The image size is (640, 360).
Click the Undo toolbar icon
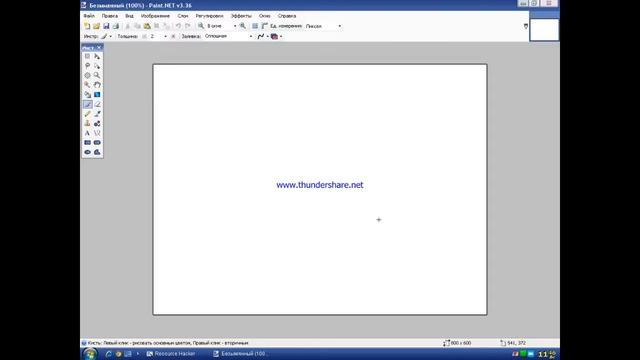(178, 26)
